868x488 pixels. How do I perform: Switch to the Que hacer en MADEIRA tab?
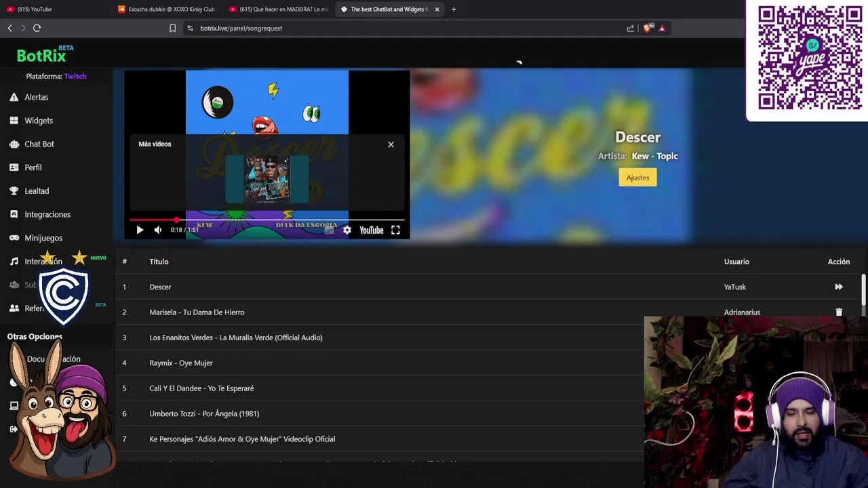[x=278, y=9]
